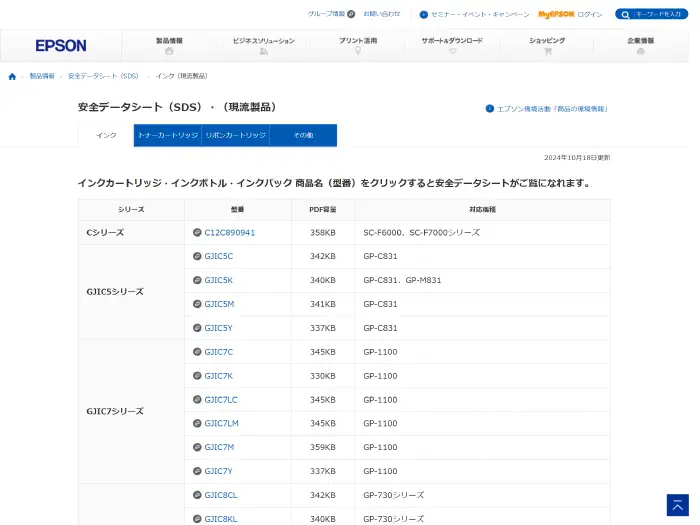The height and width of the screenshot is (525, 700).
Task: Open the GJIC7LM data sheet link
Action: coord(221,423)
